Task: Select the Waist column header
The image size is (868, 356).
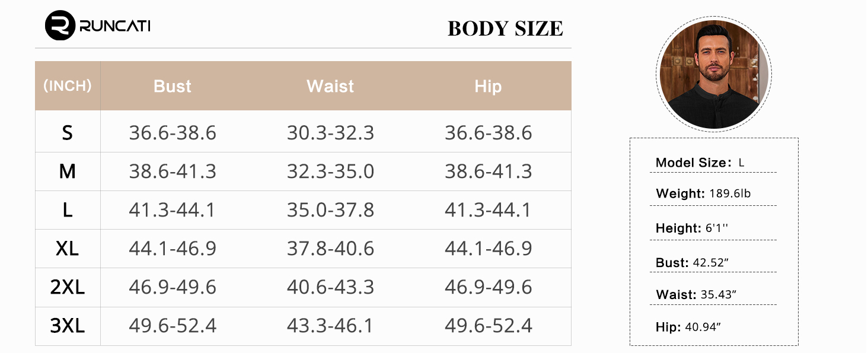Action: 330,87
